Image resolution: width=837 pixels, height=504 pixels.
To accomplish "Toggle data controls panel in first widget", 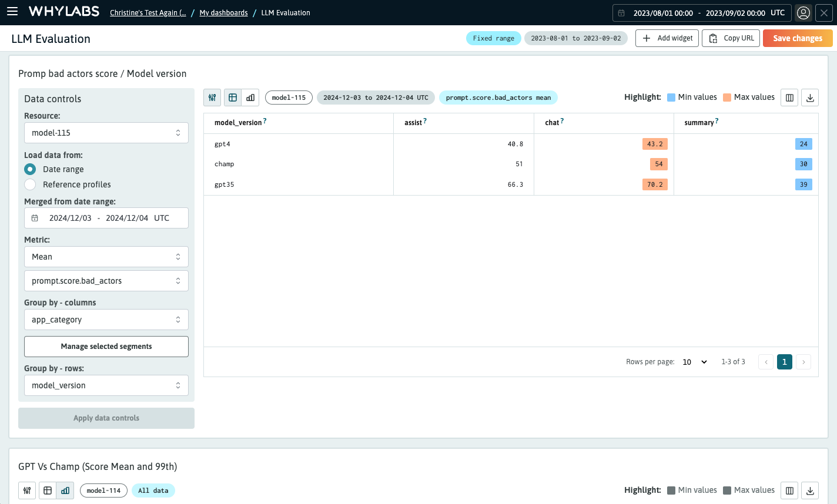I will coord(212,98).
